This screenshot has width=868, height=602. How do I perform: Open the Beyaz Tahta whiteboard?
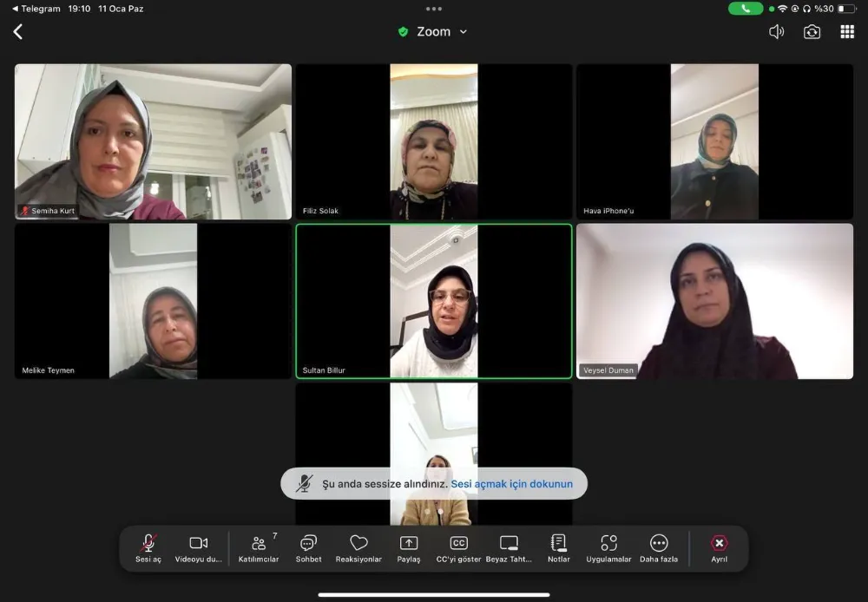[509, 548]
